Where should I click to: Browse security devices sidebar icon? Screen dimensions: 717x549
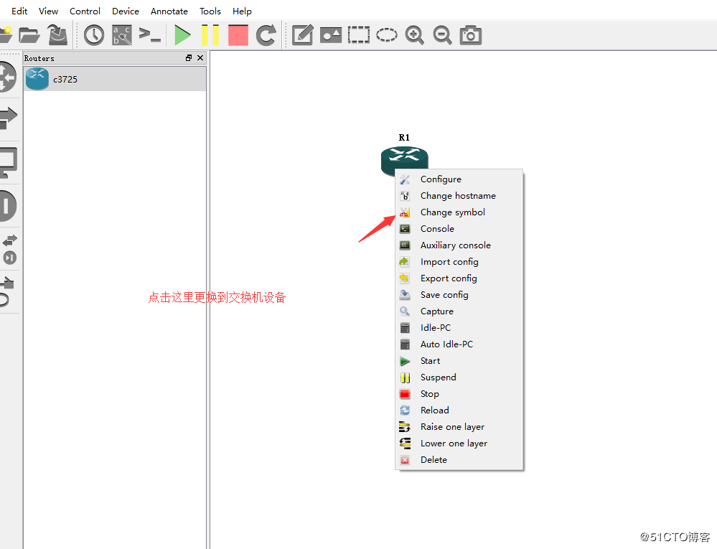coord(8,206)
